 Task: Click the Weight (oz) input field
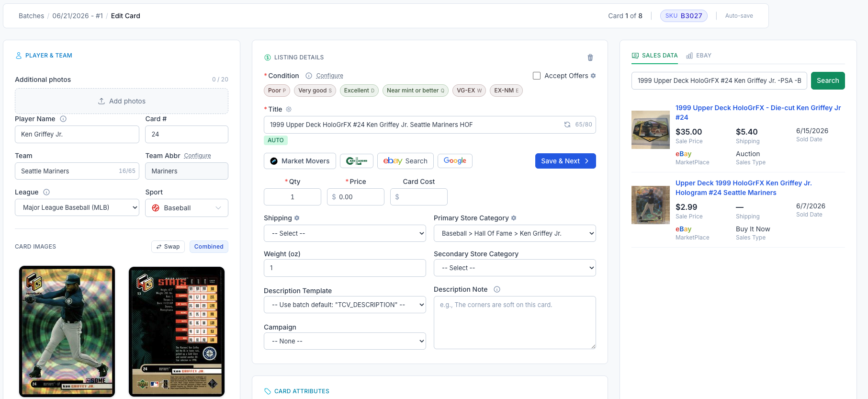click(345, 268)
